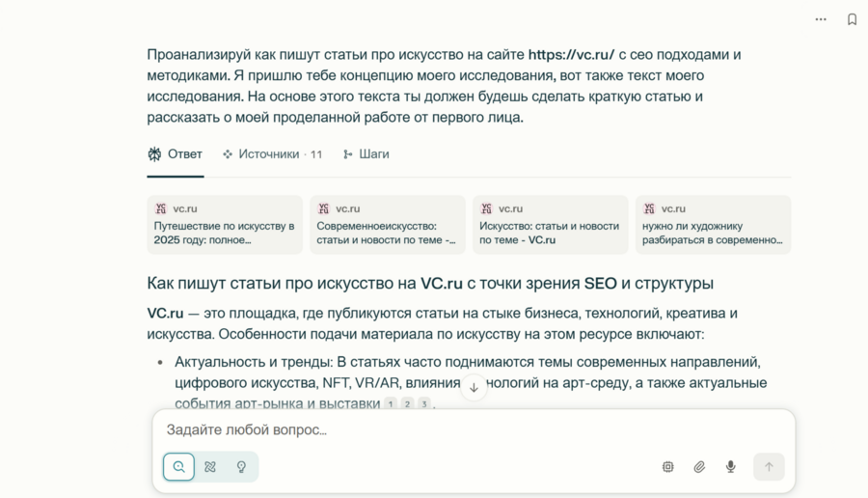The height and width of the screenshot is (498, 868).
Task: Open source card 'нужно ли художнику разбираться'
Action: pyautogui.click(x=714, y=225)
